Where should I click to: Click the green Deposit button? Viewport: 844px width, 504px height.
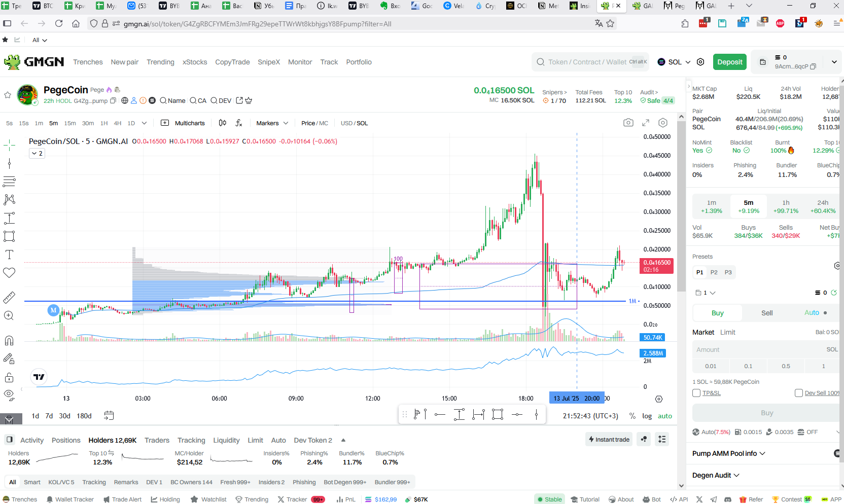tap(730, 62)
